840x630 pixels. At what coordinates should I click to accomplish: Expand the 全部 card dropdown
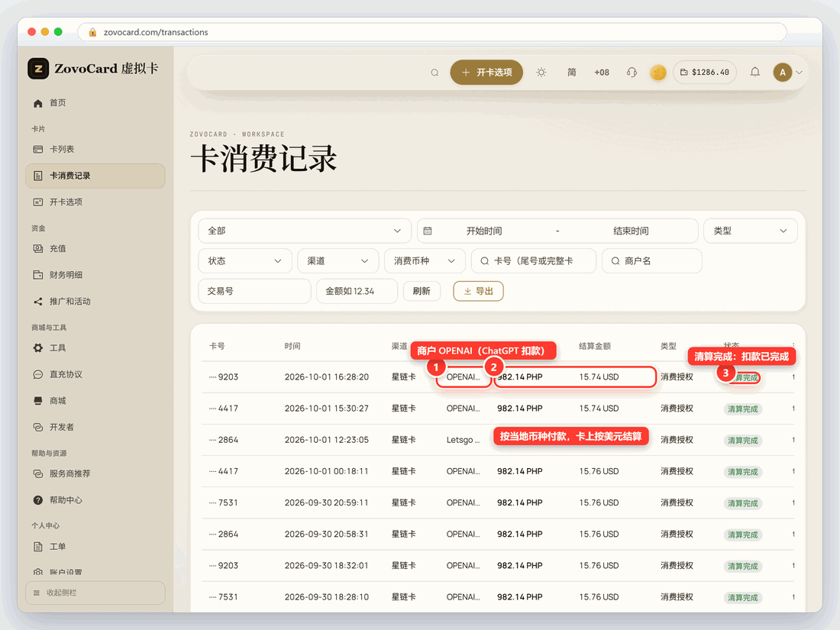(x=304, y=231)
